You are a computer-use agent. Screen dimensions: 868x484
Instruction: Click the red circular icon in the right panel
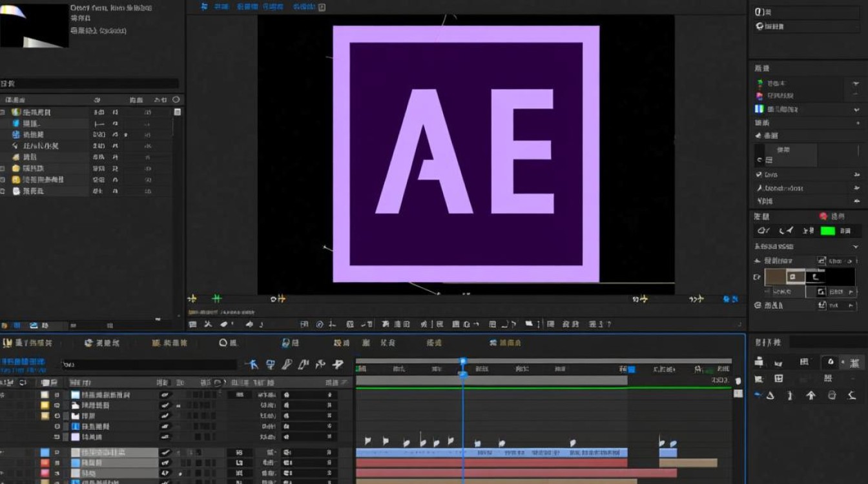point(823,216)
